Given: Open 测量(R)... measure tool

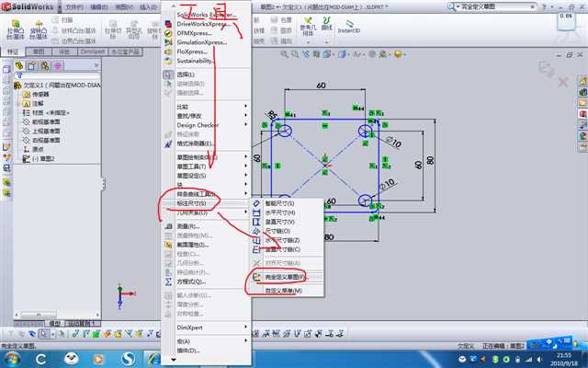Looking at the screenshot, I should (187, 226).
